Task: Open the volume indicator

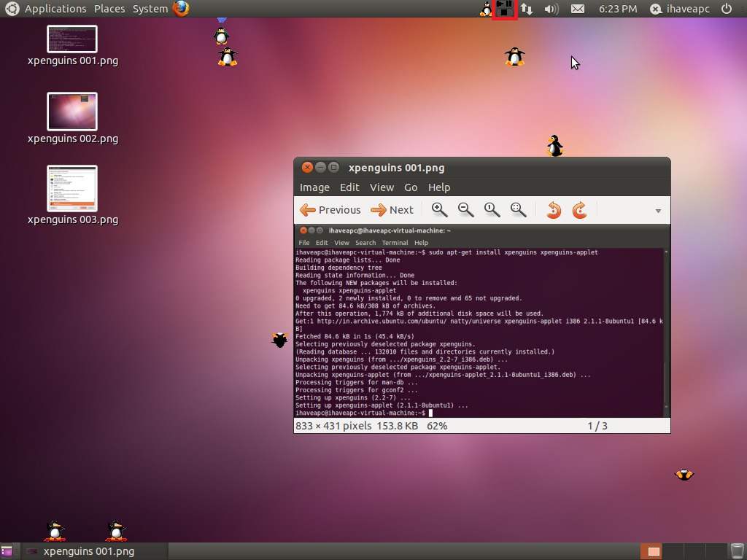Action: tap(551, 9)
